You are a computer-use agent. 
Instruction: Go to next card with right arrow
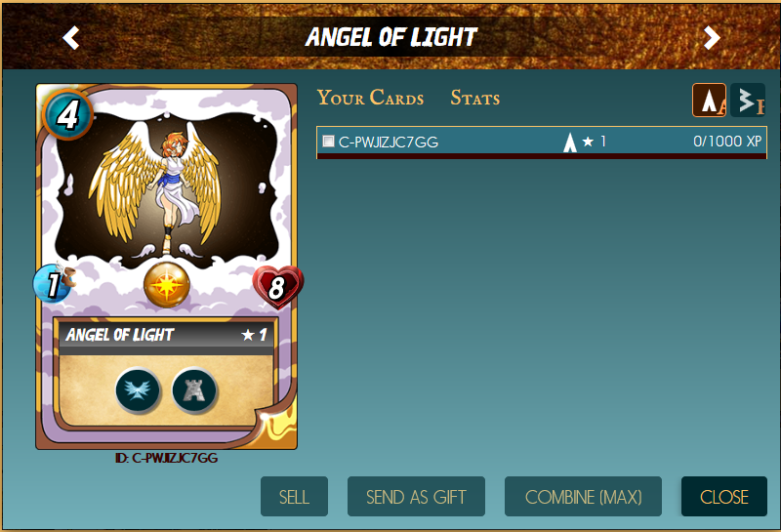712,38
